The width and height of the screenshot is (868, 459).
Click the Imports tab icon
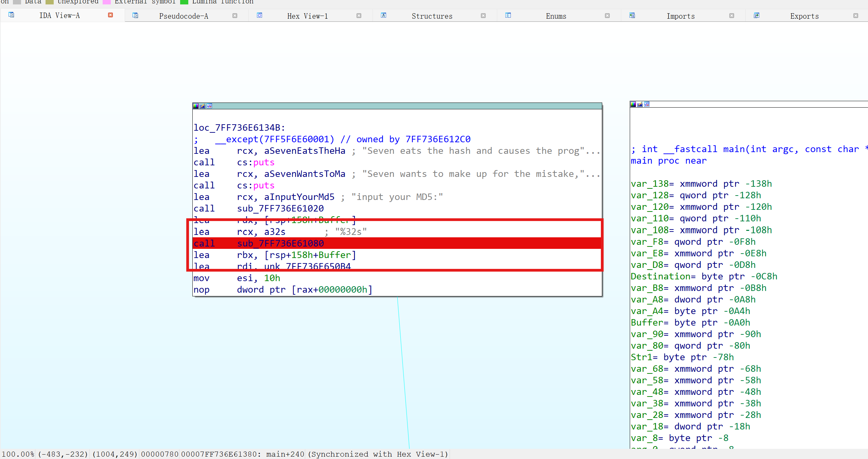(632, 15)
